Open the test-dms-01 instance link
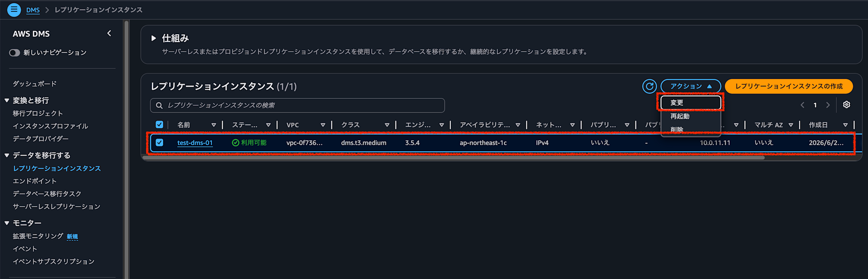The height and width of the screenshot is (279, 868). pos(195,143)
